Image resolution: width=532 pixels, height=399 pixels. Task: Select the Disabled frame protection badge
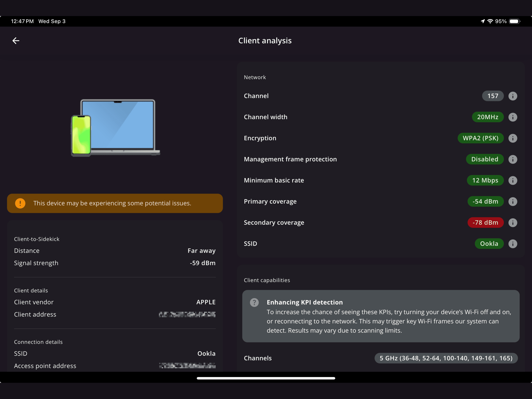pyautogui.click(x=485, y=159)
